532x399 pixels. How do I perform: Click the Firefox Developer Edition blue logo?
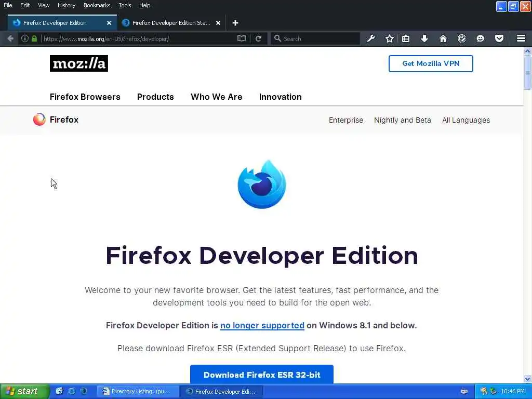coord(262,184)
